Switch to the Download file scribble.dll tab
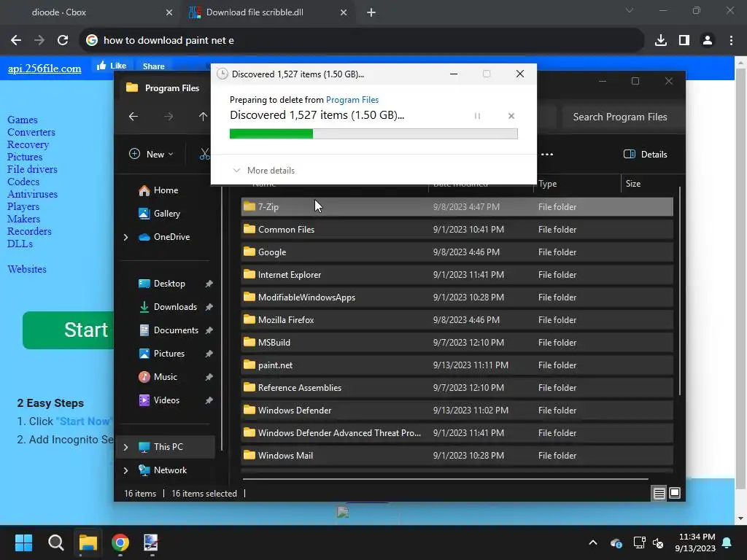This screenshot has height=560, width=747. tap(267, 12)
